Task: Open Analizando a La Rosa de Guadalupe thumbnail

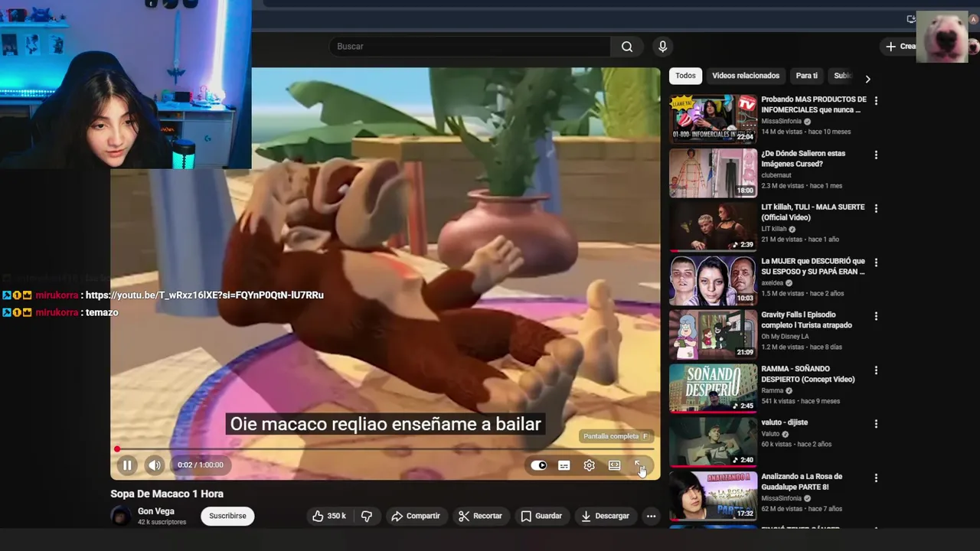Action: [x=714, y=496]
